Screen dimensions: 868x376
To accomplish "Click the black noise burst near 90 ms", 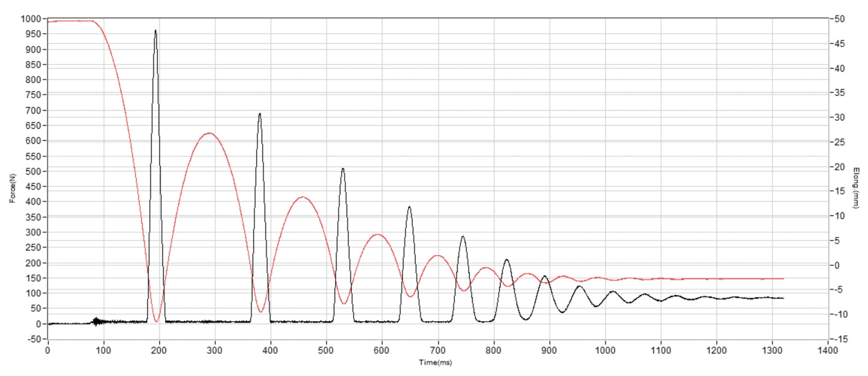I will click(96, 321).
